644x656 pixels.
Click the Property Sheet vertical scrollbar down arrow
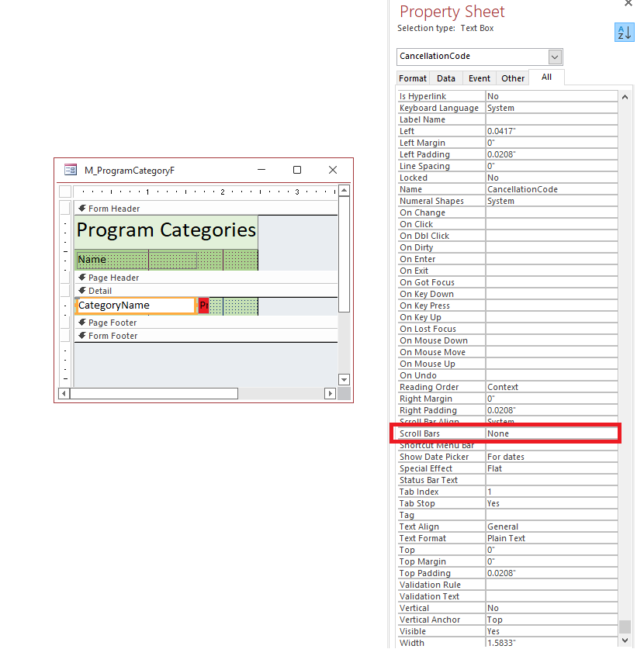(x=625, y=640)
